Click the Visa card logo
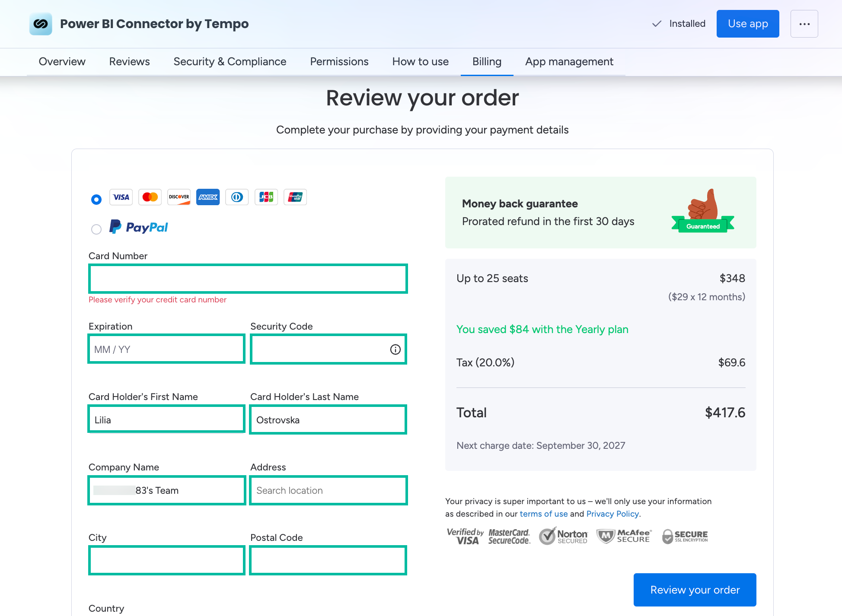The height and width of the screenshot is (616, 842). [121, 197]
